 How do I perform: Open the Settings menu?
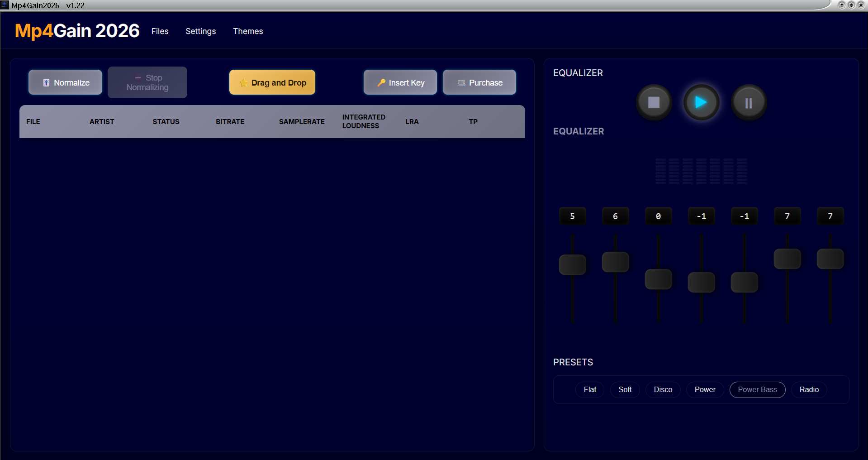(200, 31)
